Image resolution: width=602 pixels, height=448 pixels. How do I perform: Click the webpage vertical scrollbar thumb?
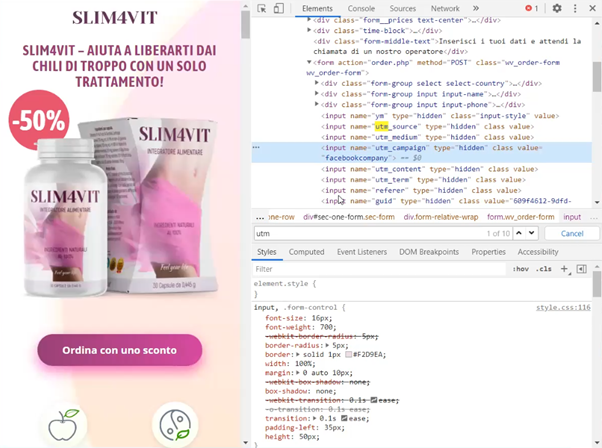pyautogui.click(x=246, y=24)
